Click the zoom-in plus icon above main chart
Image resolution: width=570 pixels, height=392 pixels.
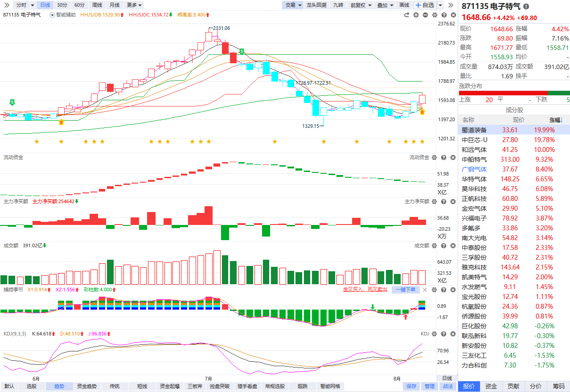(416, 15)
